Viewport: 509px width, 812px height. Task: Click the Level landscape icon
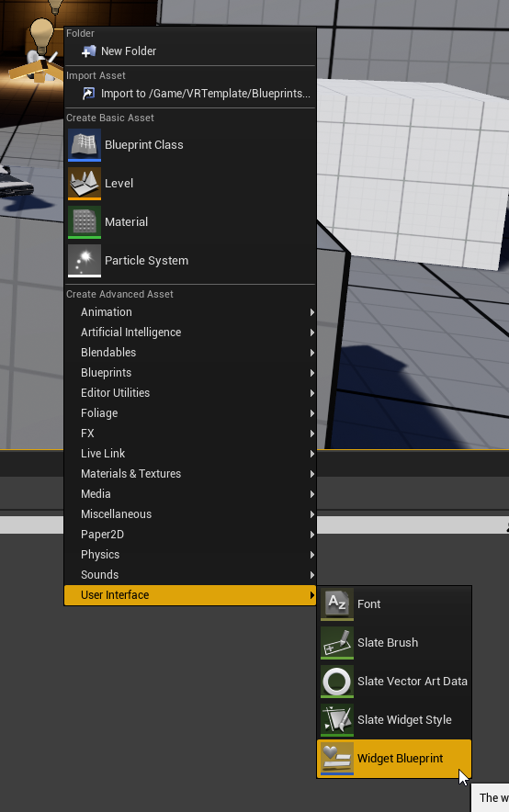click(85, 184)
